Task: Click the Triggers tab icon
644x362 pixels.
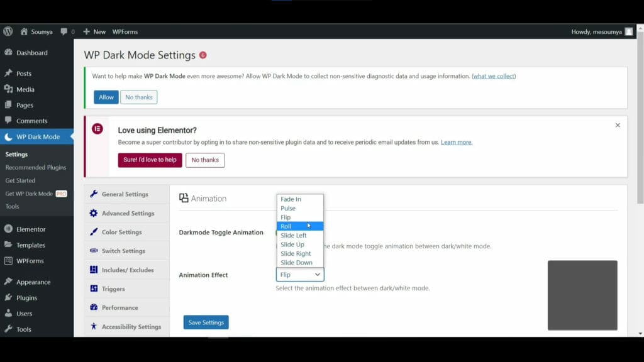Action: pyautogui.click(x=94, y=288)
